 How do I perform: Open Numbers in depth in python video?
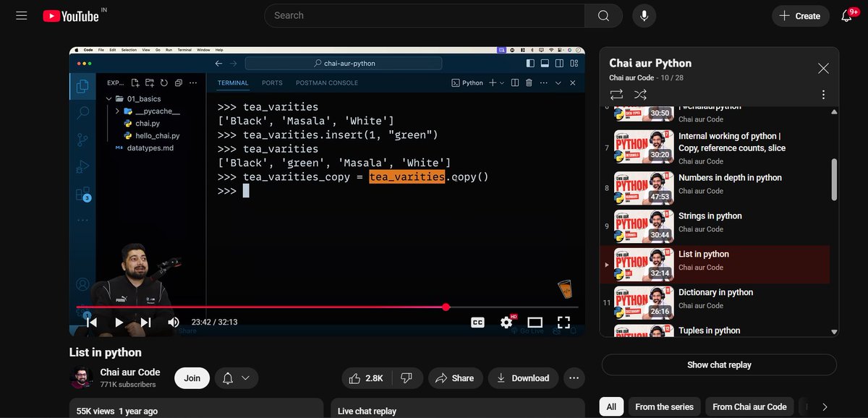pos(715,187)
